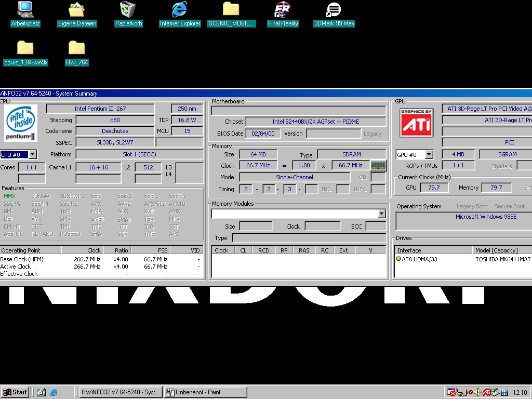Click the green memory module icon
Screen dimensions: 532x399
coord(378,166)
